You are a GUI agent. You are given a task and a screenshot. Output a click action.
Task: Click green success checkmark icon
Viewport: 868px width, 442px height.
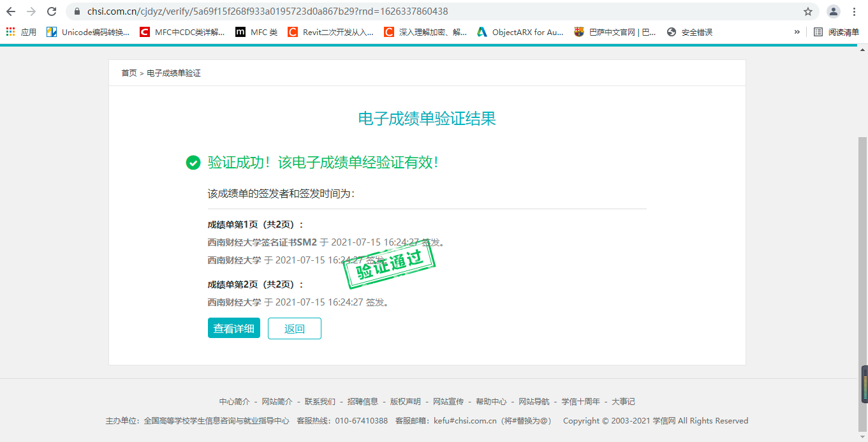tap(193, 163)
